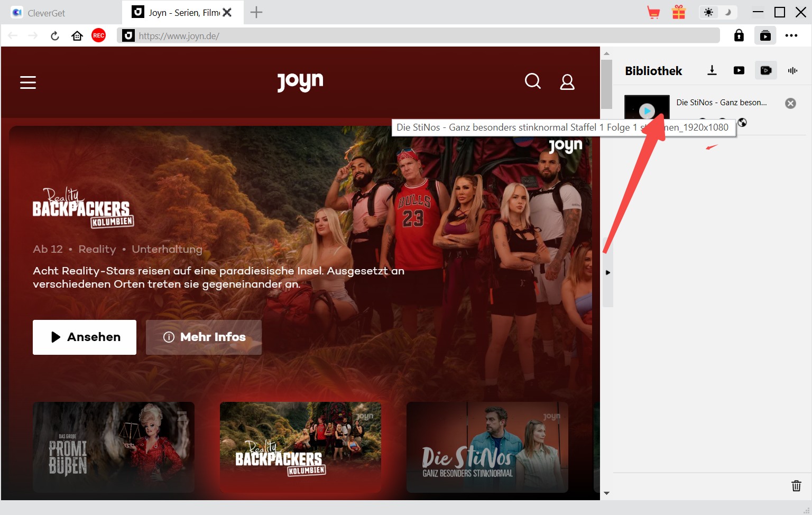The width and height of the screenshot is (812, 515).
Task: Open Reality Backpackers Kolumbien card
Action: tap(301, 447)
